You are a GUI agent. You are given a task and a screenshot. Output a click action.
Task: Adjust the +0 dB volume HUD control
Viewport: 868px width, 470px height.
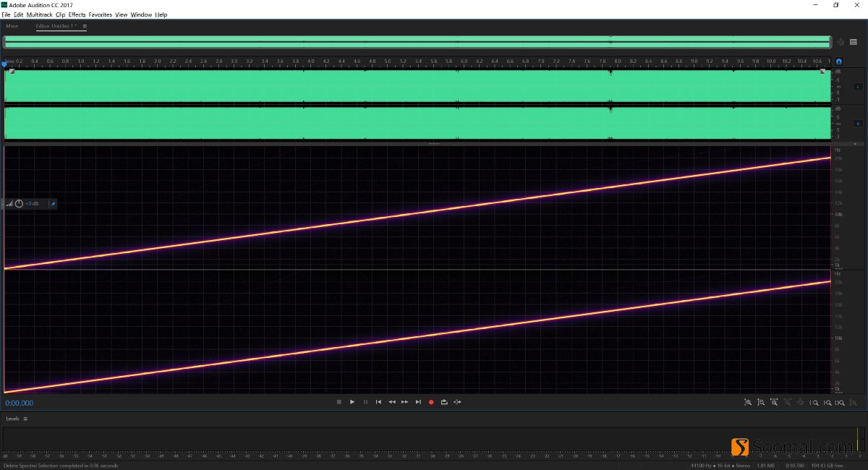33,204
